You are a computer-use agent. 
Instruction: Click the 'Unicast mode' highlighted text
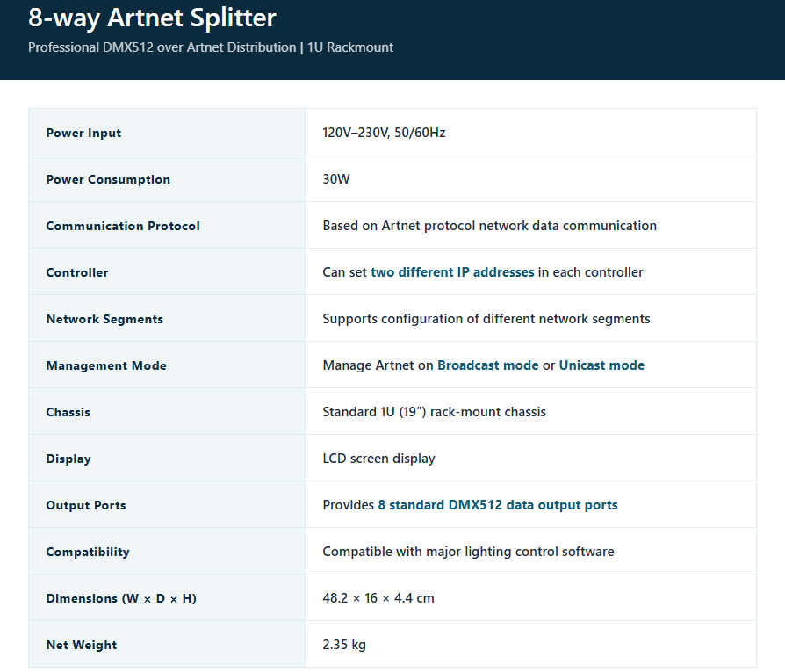click(601, 365)
